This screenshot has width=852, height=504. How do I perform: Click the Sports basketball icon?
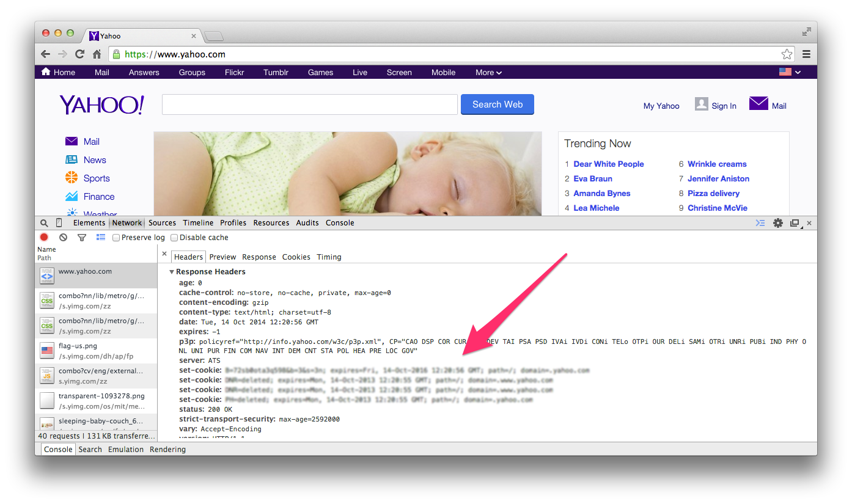72,178
